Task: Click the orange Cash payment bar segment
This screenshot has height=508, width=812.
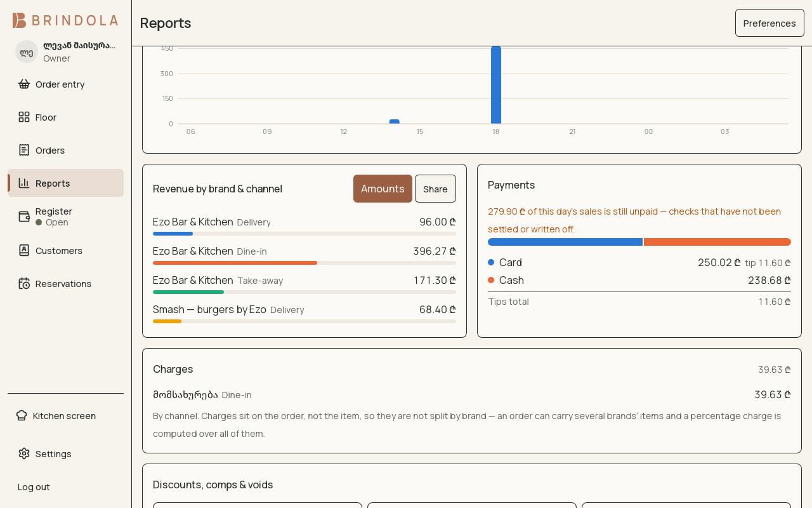Action: (x=717, y=242)
